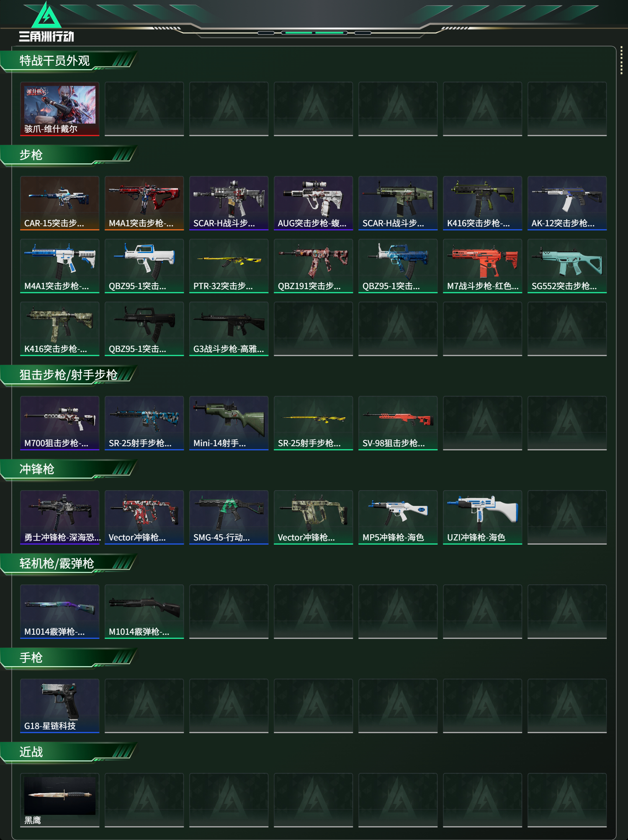Viewport: 628px width, 840px height.
Task: Open the G3 battle rifle skin
Action: [229, 329]
